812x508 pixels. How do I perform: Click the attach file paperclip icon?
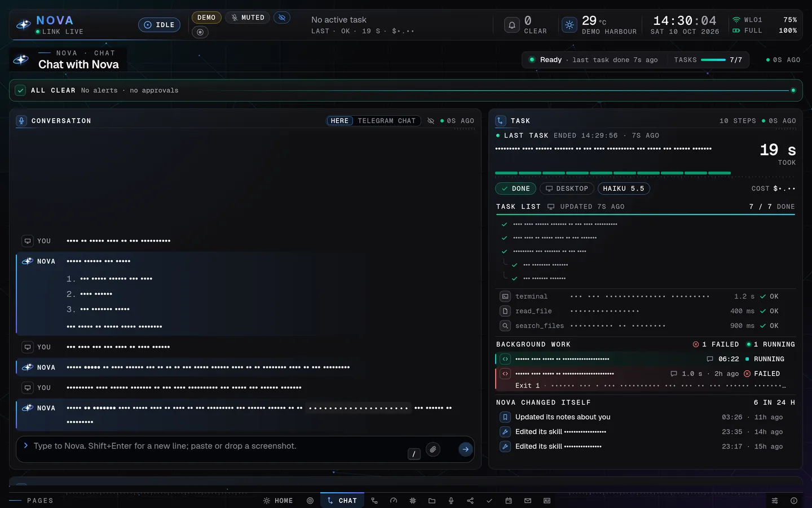(x=433, y=449)
